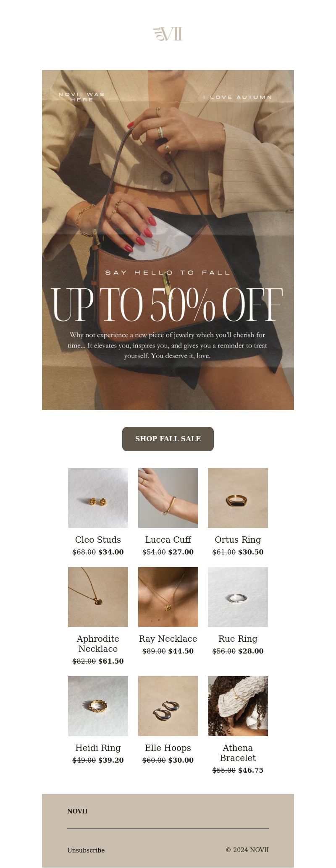Click the Cleo Studs product name
336x868 pixels.
point(98,540)
